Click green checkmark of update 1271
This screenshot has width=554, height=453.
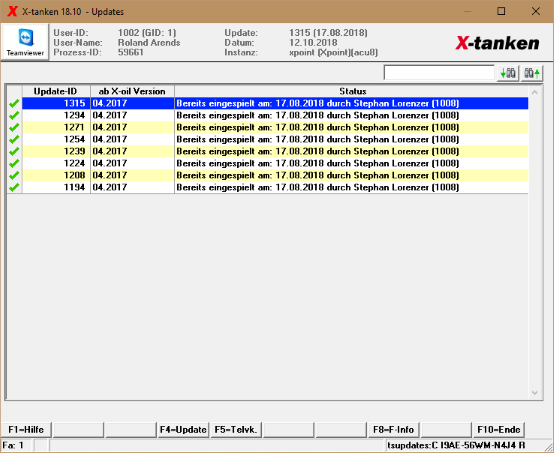pos(14,128)
